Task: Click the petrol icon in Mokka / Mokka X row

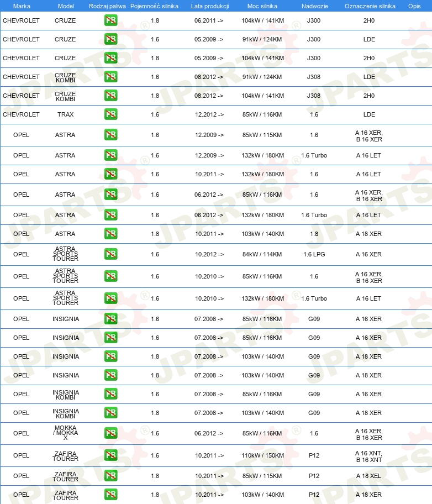Action: (x=111, y=433)
